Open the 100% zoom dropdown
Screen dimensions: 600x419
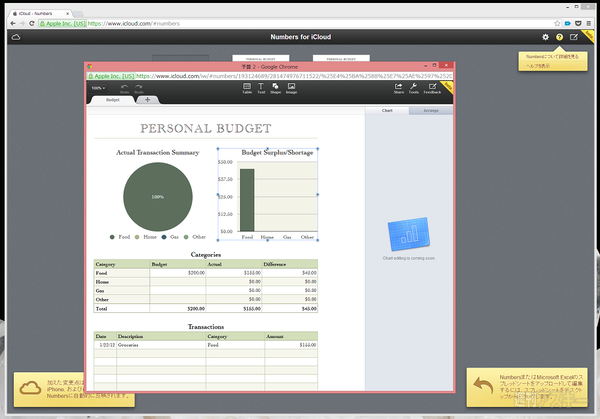98,88
